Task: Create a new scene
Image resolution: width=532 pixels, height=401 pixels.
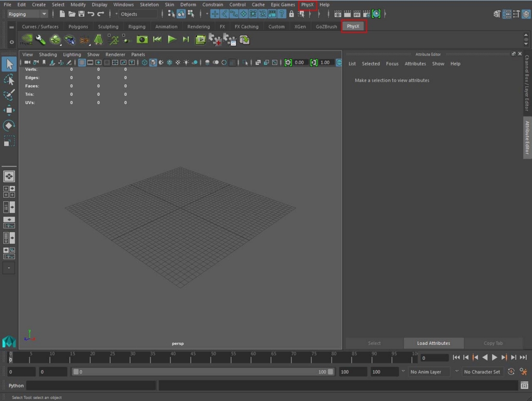Action: click(x=62, y=14)
